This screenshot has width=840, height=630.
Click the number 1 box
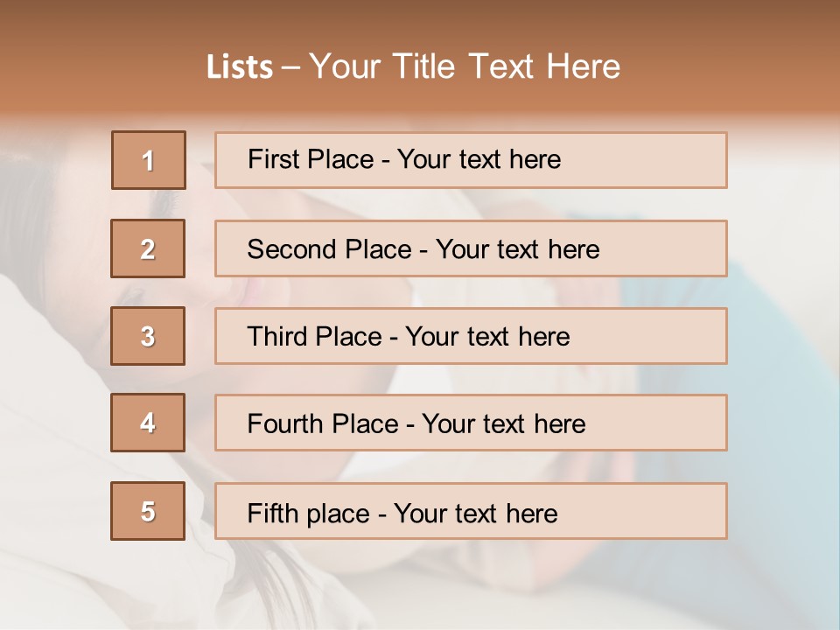(x=149, y=160)
